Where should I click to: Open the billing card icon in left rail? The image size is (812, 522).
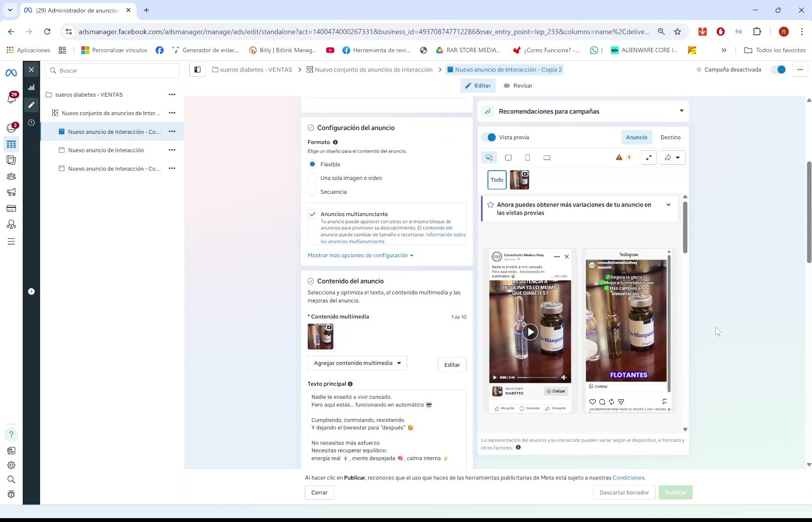pos(11,209)
